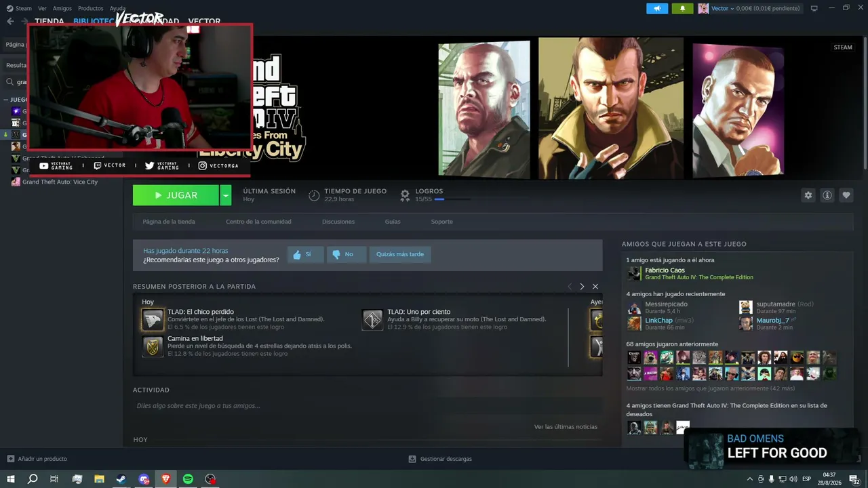Open File Explorer from the taskbar
The width and height of the screenshot is (868, 488).
tap(99, 479)
